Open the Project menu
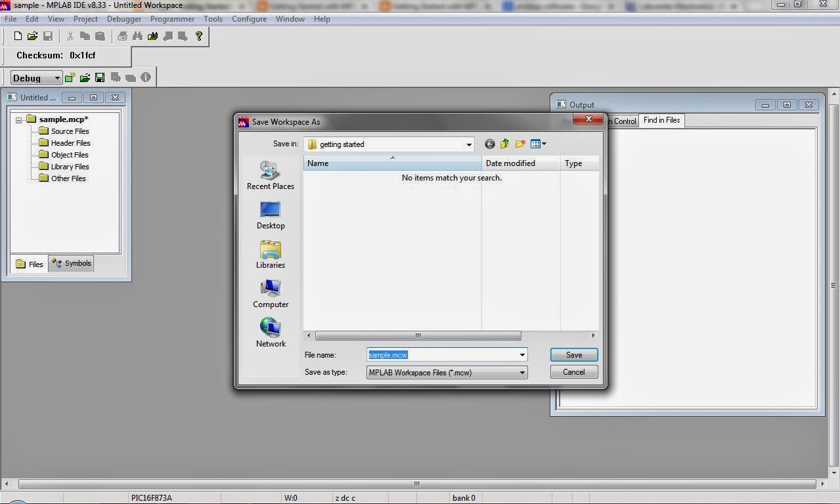Image resolution: width=840 pixels, height=504 pixels. (x=85, y=19)
